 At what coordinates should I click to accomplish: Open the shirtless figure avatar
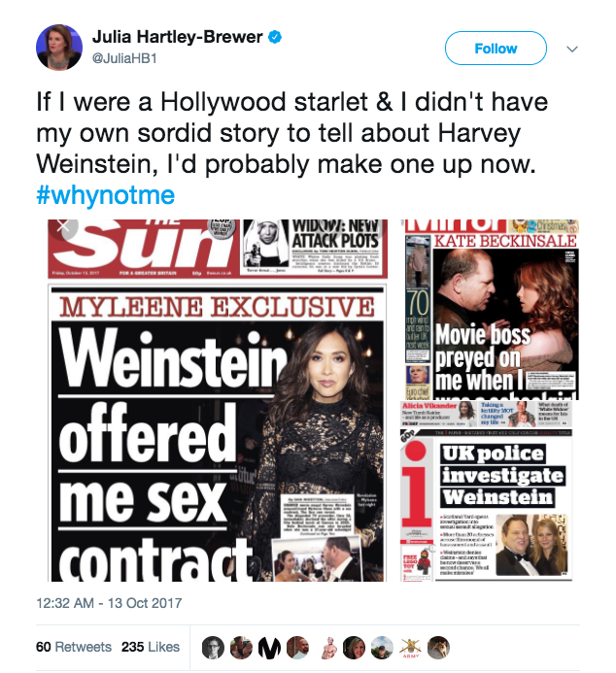point(328,648)
